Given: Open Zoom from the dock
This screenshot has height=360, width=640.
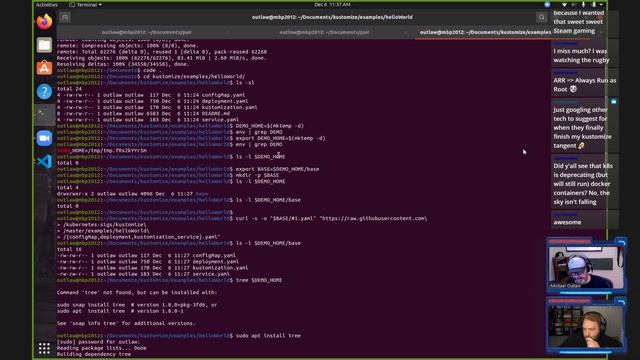Looking at the screenshot, I should [44, 138].
